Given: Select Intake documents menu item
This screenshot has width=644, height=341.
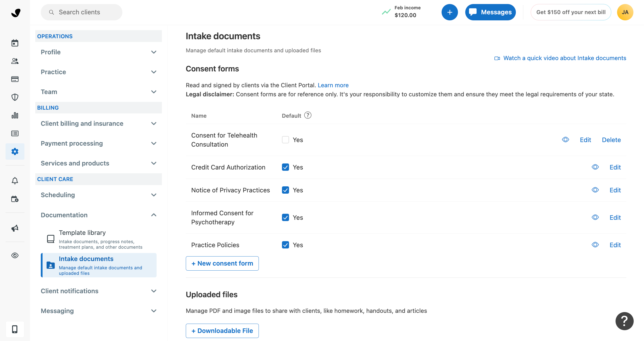Looking at the screenshot, I should click(98, 265).
